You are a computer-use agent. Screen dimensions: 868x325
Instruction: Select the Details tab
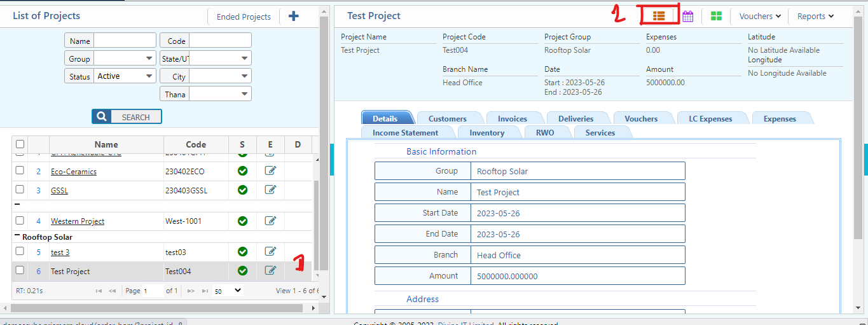click(x=385, y=118)
